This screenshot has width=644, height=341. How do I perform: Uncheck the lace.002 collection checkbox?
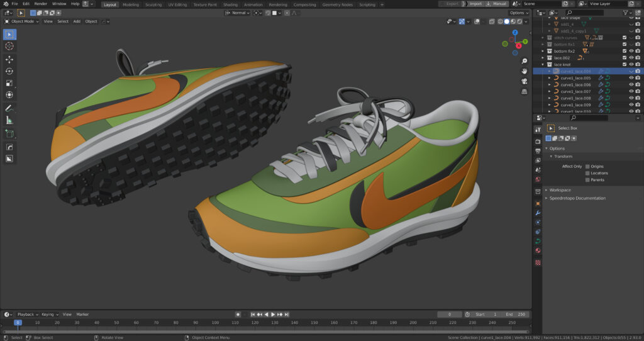point(625,58)
